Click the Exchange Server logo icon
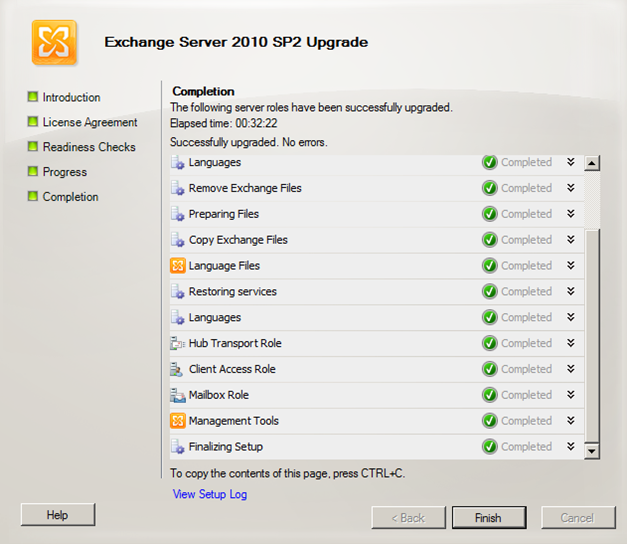 (54, 42)
